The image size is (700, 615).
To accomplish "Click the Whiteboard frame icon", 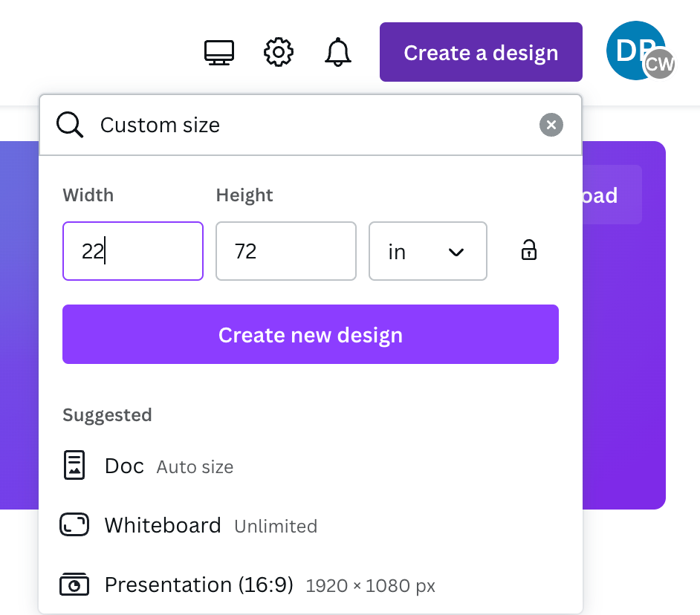I will (74, 526).
